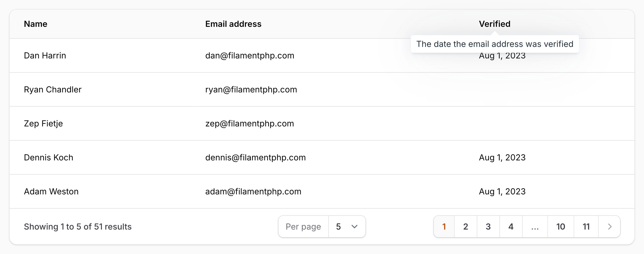
Task: Go to page 2 of results
Action: (466, 227)
